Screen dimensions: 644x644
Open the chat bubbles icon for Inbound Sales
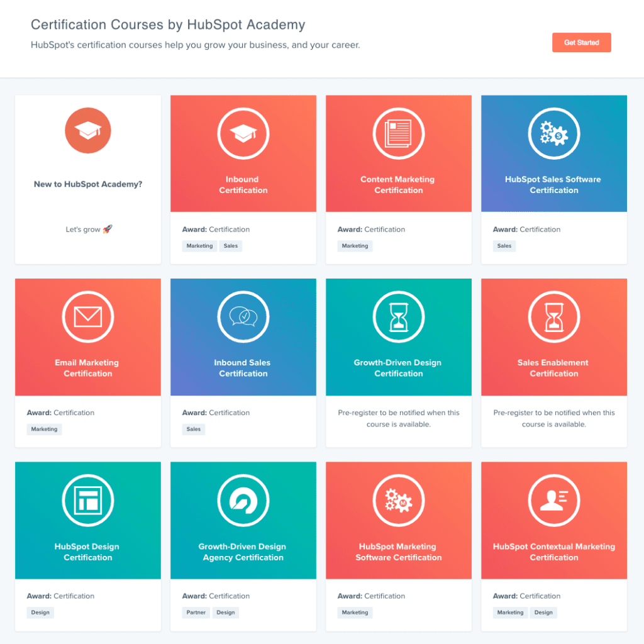(x=243, y=317)
